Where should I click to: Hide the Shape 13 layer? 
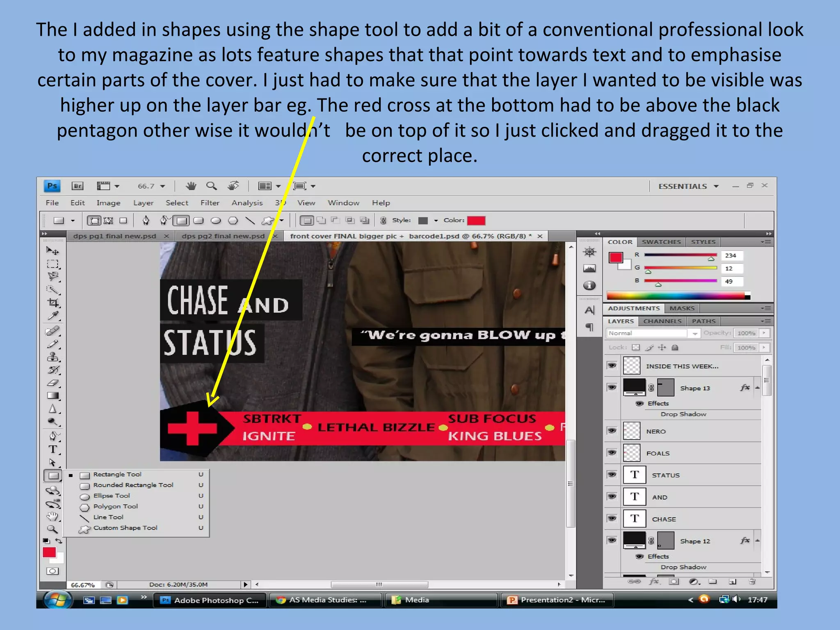coord(612,388)
